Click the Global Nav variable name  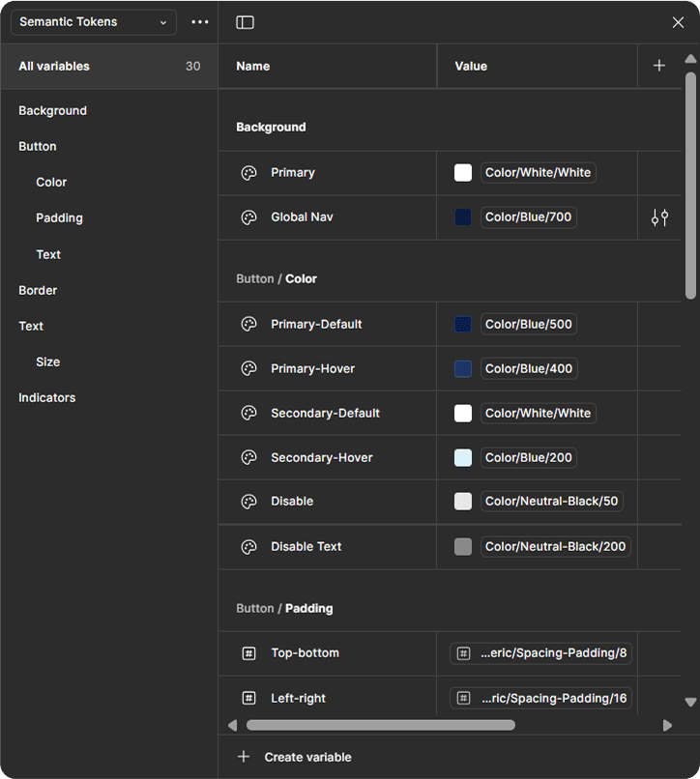[x=302, y=217]
